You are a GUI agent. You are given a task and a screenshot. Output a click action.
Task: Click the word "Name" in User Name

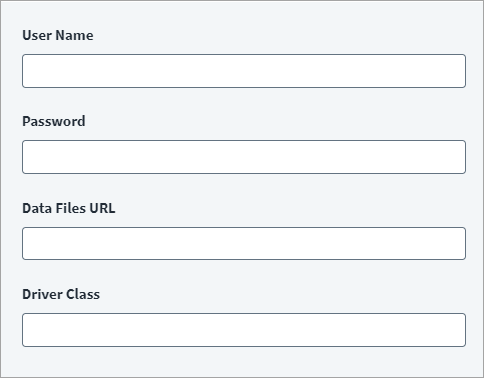[x=74, y=35]
